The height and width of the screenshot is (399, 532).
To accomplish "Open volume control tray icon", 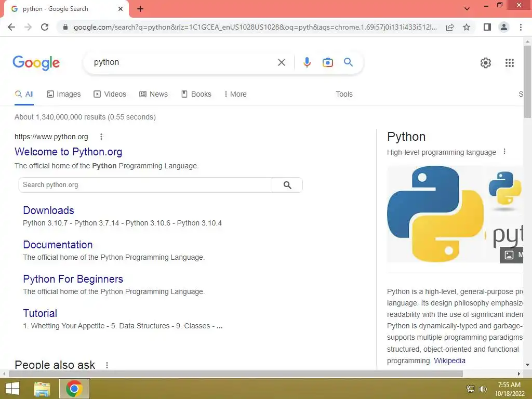I will coord(483,389).
